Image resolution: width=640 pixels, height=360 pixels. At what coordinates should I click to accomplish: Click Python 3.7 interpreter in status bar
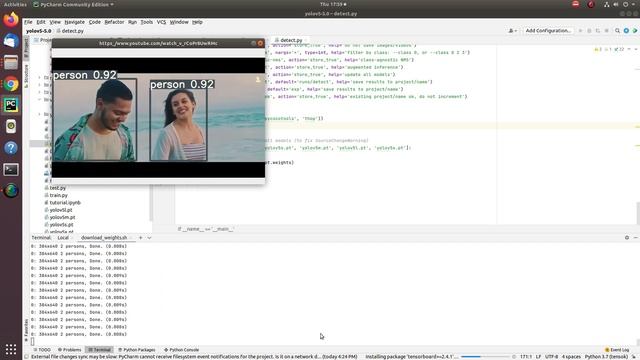click(x=607, y=357)
